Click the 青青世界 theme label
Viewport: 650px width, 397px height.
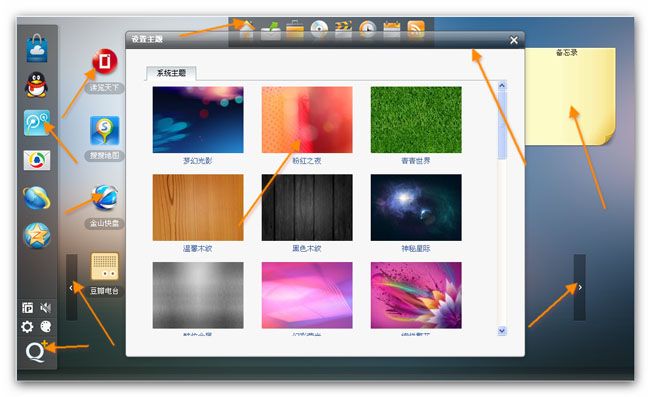[416, 161]
